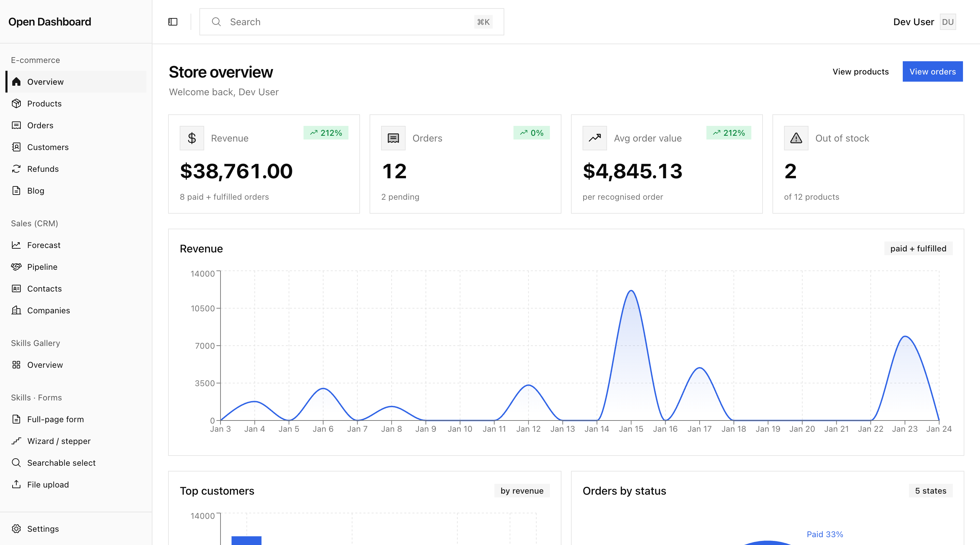The height and width of the screenshot is (545, 980).
Task: Click the Overview home icon in E-commerce
Action: coord(16,81)
